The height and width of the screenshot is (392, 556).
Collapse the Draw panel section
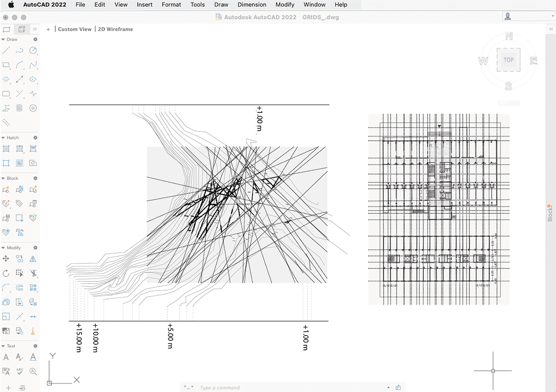point(3,40)
